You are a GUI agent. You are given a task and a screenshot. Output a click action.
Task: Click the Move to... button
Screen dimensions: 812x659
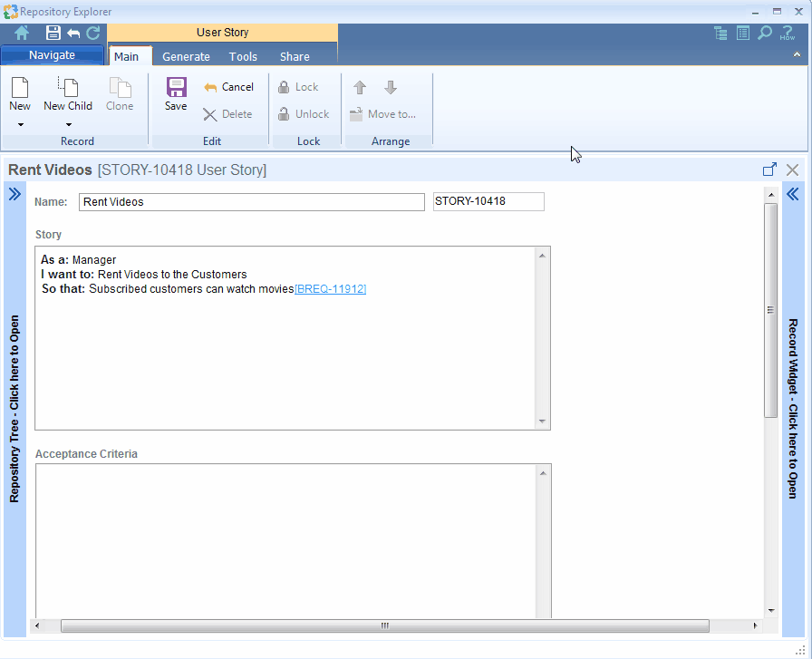click(382, 114)
